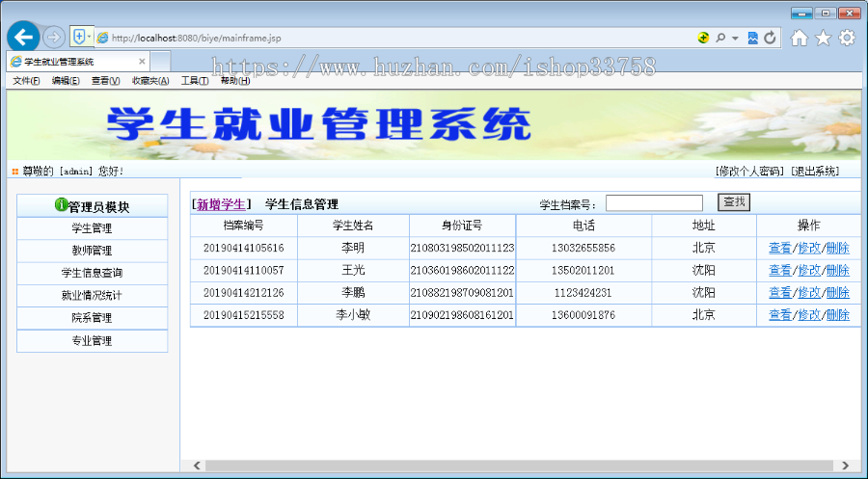Screen dimensions: 868x479
Task: Click 删除 for student 李明
Action: coord(837,248)
